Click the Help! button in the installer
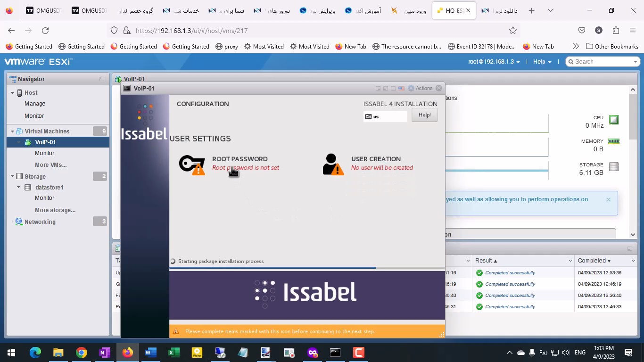This screenshot has width=644, height=362. click(424, 115)
